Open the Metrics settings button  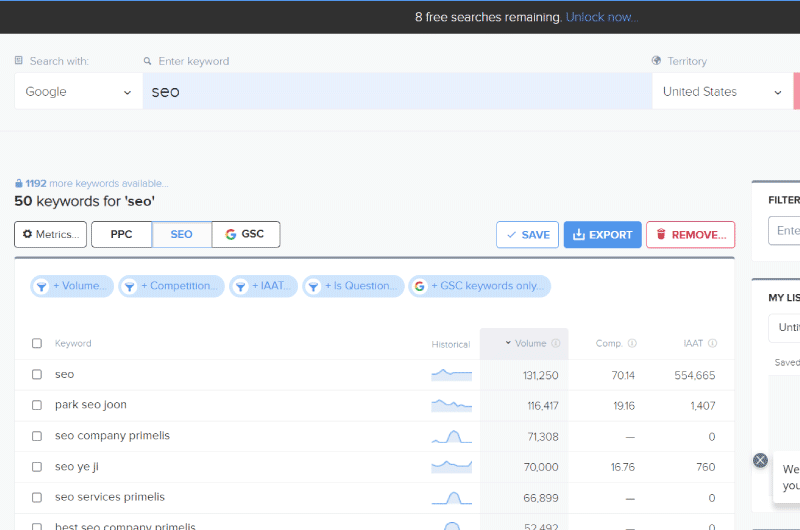51,235
